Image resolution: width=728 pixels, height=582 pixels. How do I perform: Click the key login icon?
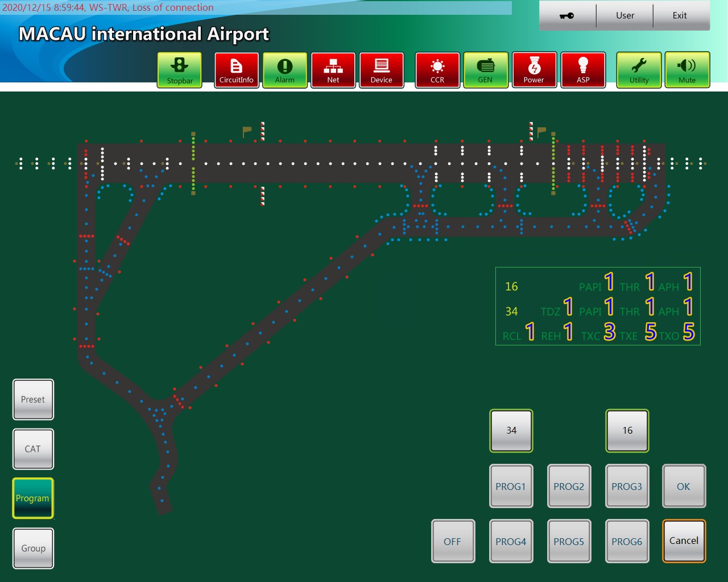coord(567,15)
